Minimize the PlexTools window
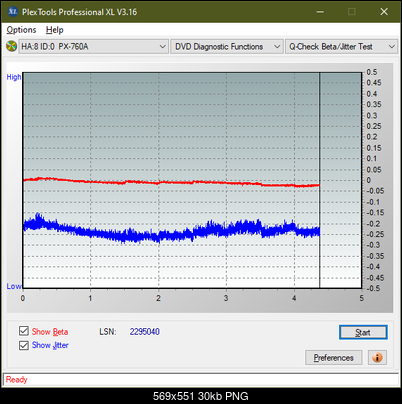 [320, 12]
